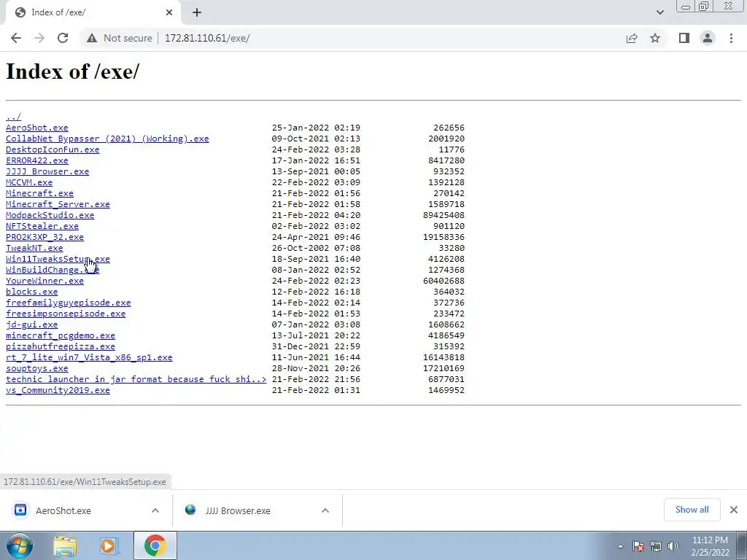Reload the current page
The height and width of the screenshot is (560, 747).
63,38
